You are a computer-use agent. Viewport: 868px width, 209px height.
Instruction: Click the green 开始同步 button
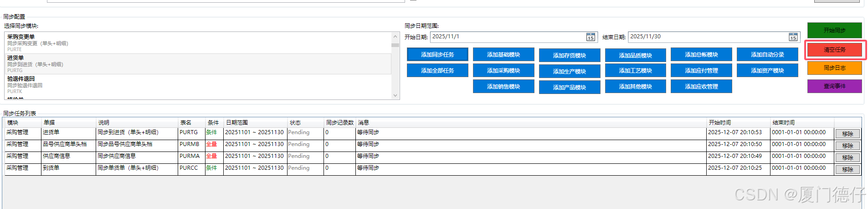coord(834,30)
